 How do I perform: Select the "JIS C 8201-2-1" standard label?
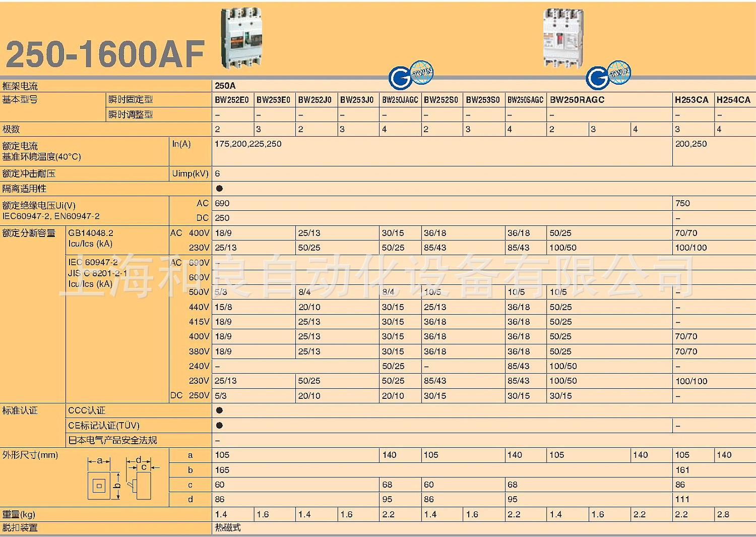[98, 273]
